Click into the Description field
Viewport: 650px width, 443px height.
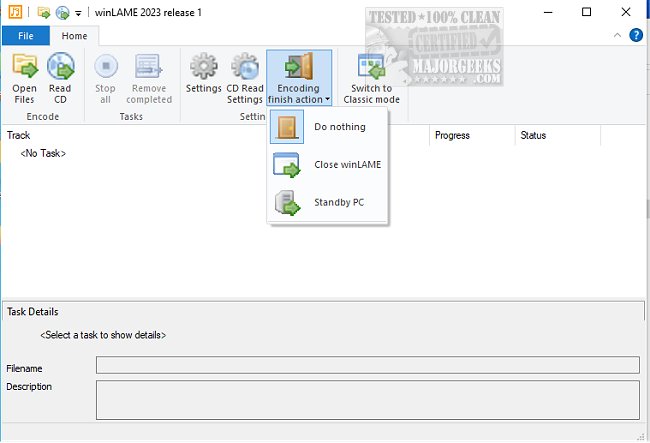368,400
